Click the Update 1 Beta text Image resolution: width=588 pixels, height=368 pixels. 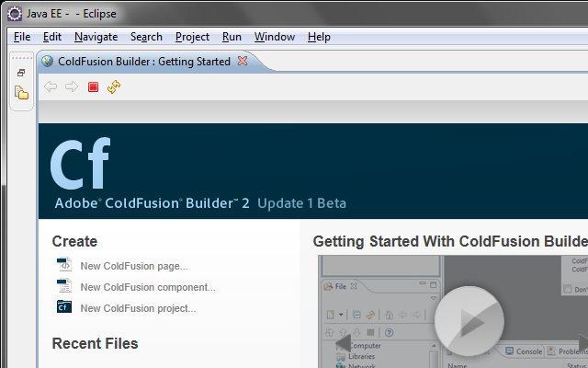pos(301,203)
